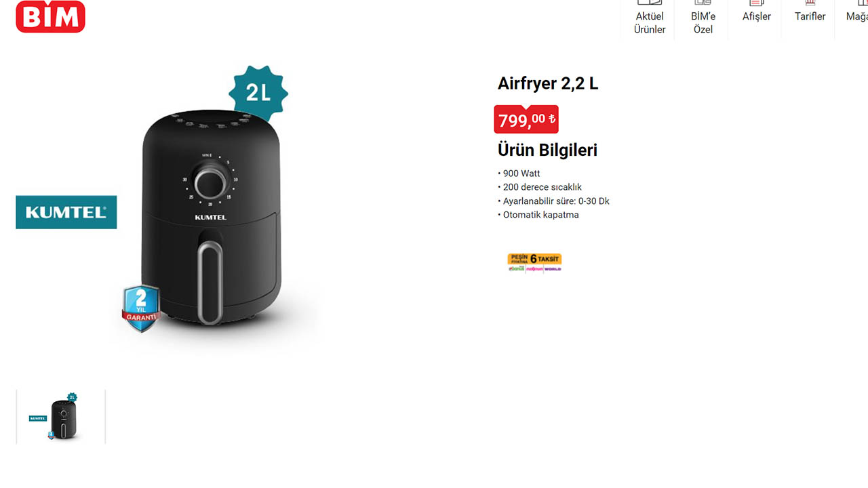The height and width of the screenshot is (488, 868).
Task: Click the Tarifler icon above its label
Action: (x=810, y=3)
